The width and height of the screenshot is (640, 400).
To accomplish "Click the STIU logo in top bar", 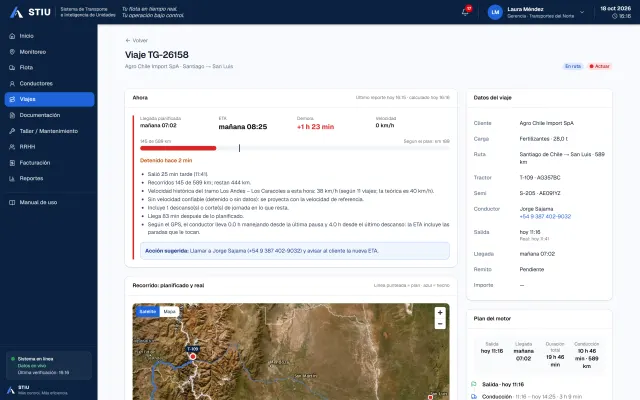I will tap(30, 12).
